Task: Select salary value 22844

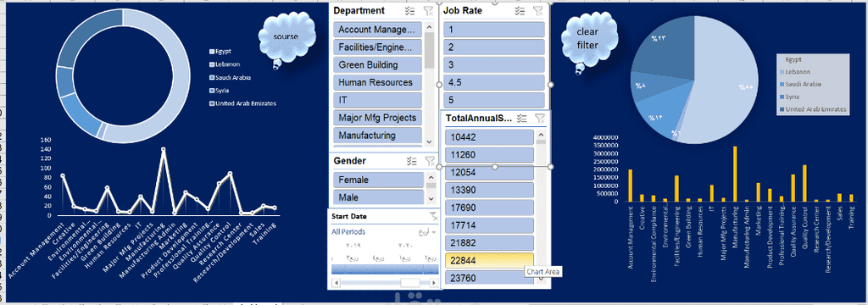Action: click(489, 261)
